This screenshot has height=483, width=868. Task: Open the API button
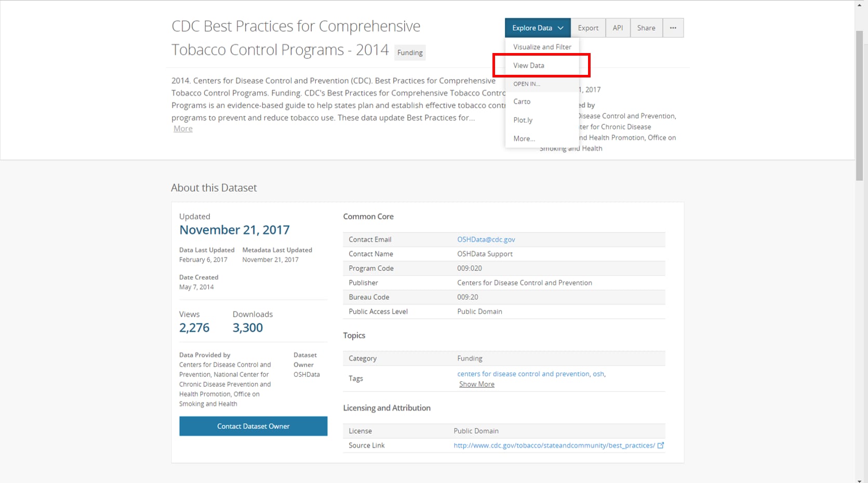pos(618,28)
